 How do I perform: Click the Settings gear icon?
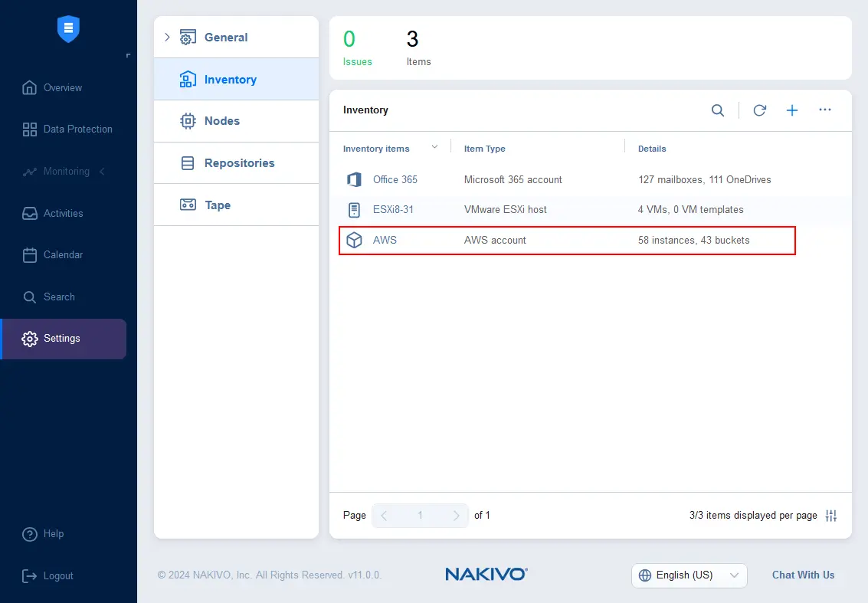[x=29, y=339]
